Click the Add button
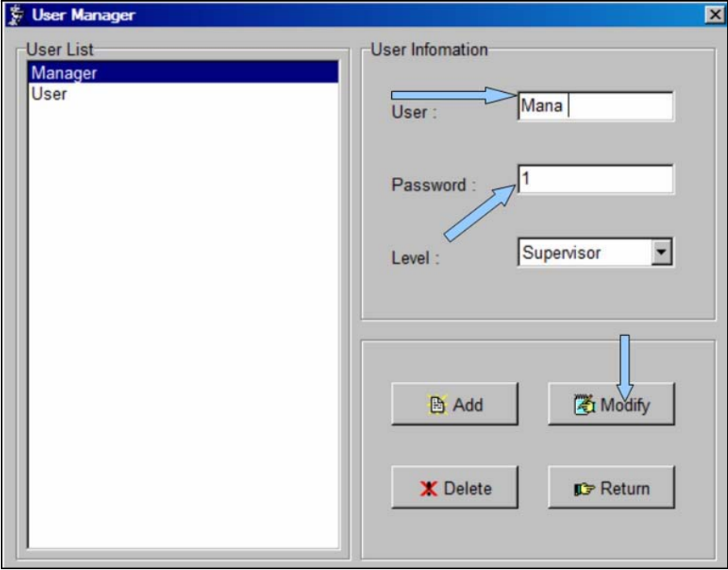 (455, 404)
